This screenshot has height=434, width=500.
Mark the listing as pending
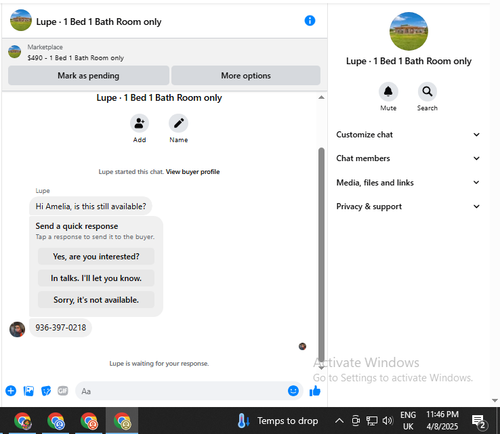coord(88,75)
